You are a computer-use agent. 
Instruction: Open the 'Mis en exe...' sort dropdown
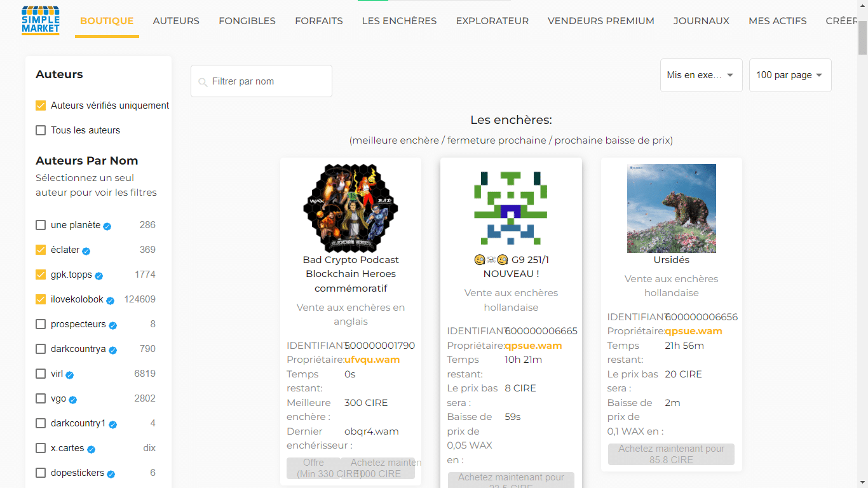[702, 75]
